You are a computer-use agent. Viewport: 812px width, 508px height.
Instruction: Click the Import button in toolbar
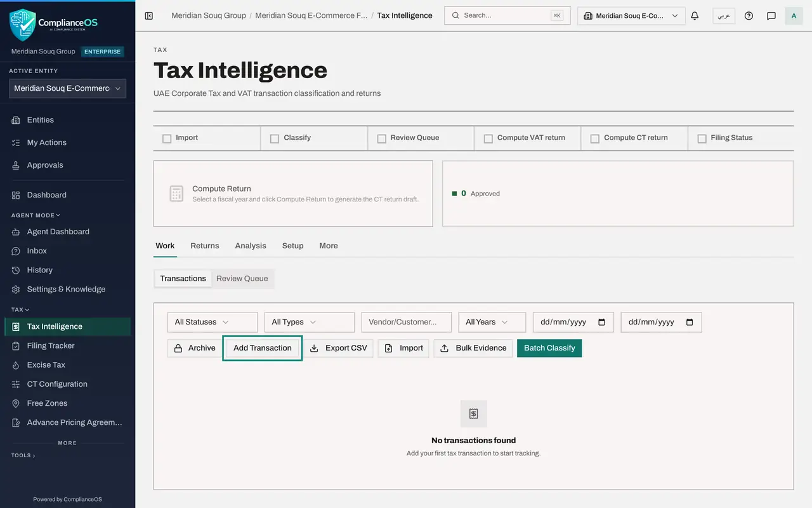click(403, 348)
